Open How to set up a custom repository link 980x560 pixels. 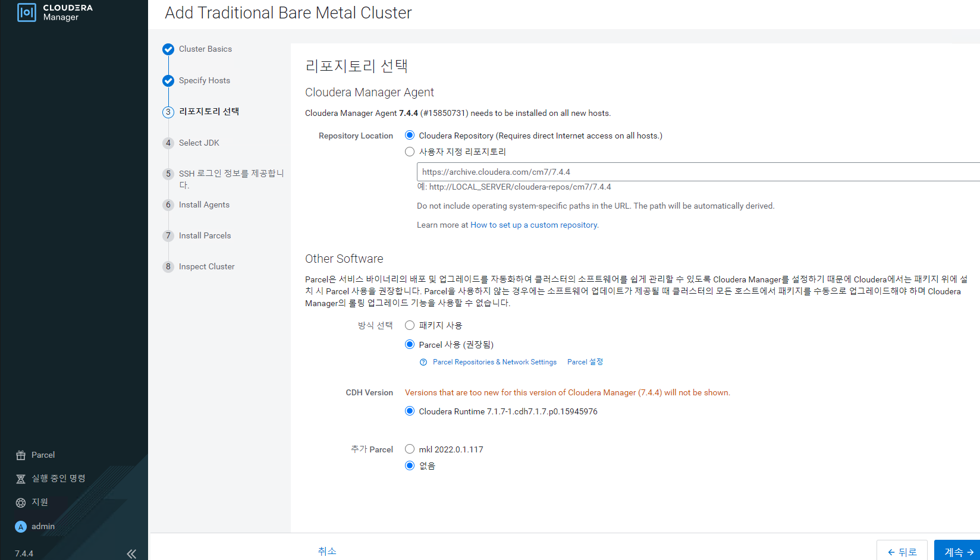click(x=534, y=225)
